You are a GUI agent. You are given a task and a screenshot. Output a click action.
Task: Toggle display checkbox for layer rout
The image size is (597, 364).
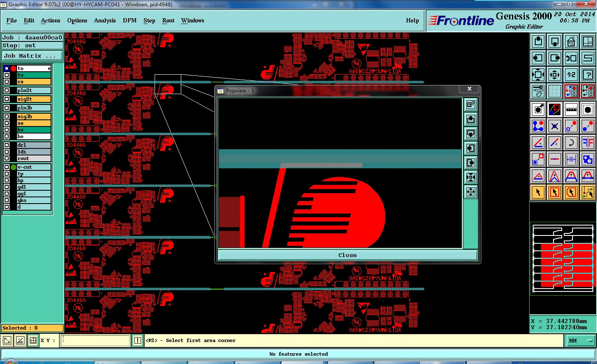pyautogui.click(x=7, y=158)
